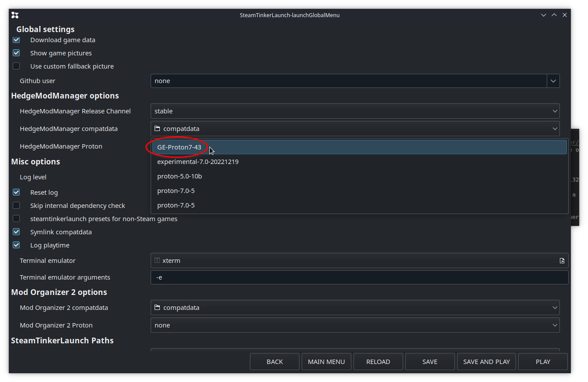Go to MAIN MENU
Image resolution: width=588 pixels, height=382 pixels.
pos(326,362)
